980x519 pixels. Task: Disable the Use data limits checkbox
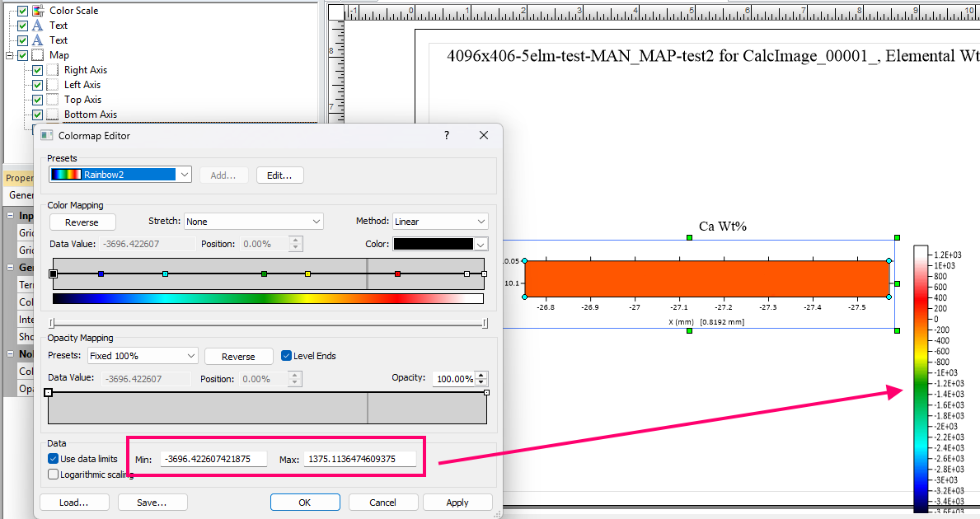click(x=54, y=459)
